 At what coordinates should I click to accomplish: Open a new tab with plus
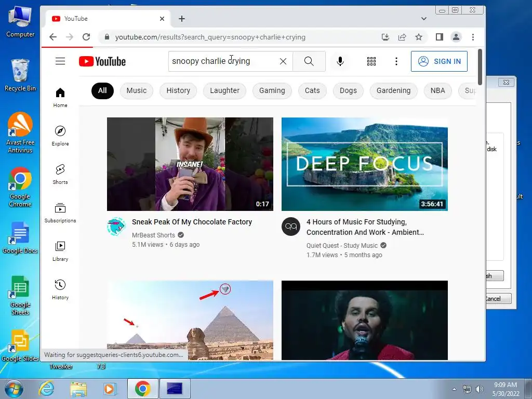[182, 19]
